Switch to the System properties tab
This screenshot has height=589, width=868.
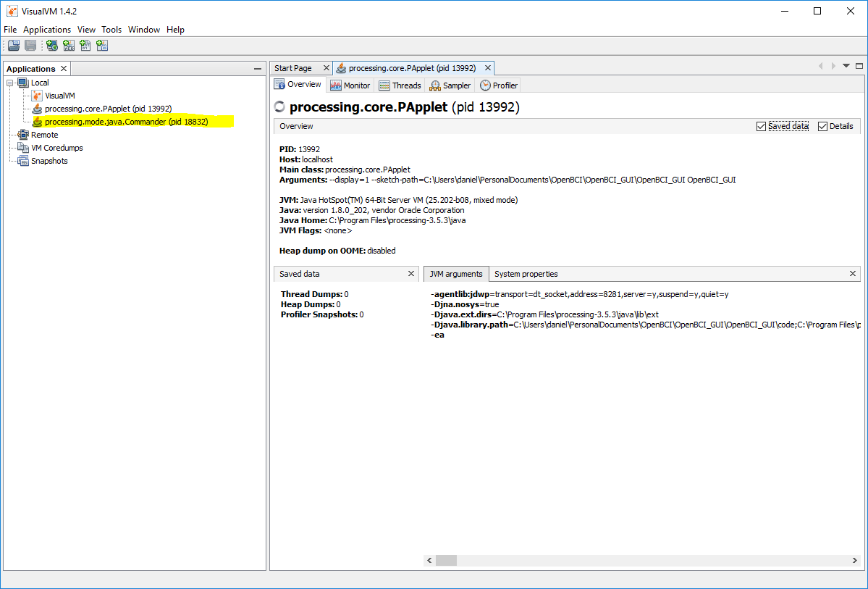[526, 274]
